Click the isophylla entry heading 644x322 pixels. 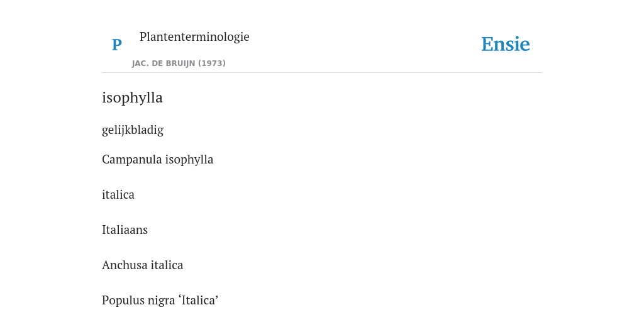(x=132, y=98)
